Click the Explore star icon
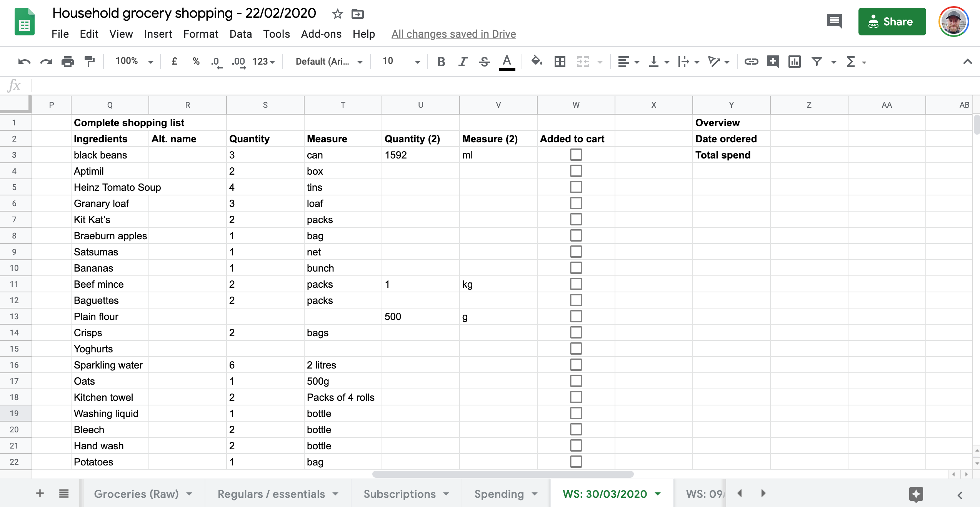Screen dimensions: 980x507 [x=916, y=494]
